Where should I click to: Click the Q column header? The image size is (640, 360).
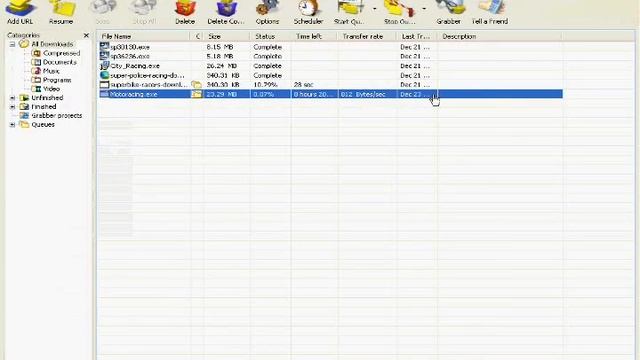[197, 36]
